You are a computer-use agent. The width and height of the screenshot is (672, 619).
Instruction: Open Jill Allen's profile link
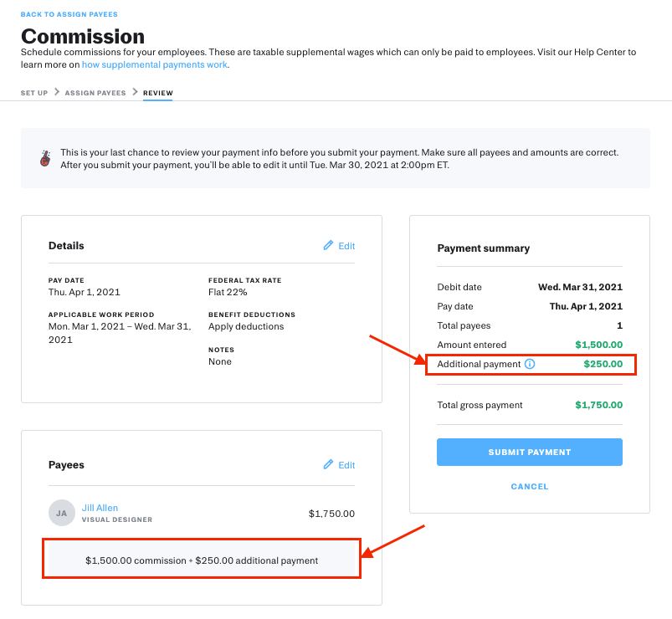[x=100, y=508]
